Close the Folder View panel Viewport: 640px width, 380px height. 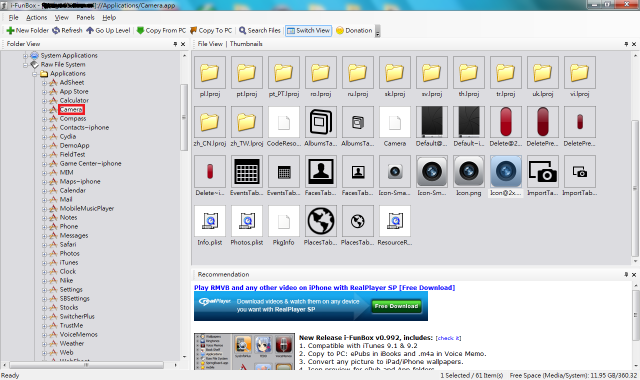[183, 44]
